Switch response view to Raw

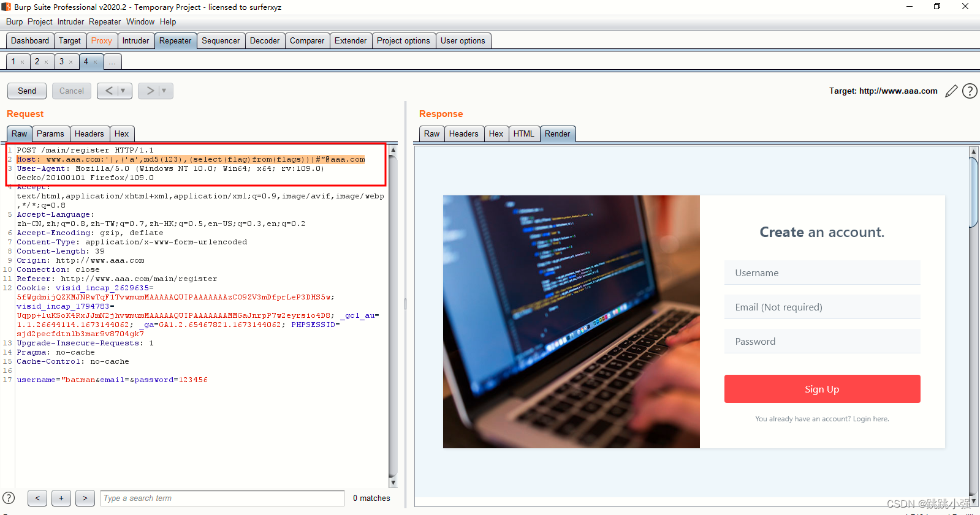(432, 133)
